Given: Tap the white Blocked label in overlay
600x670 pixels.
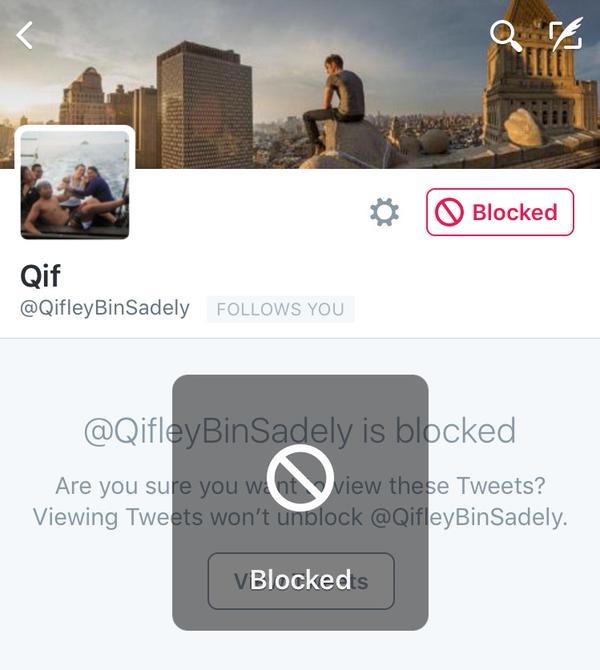Looking at the screenshot, I should (x=300, y=580).
